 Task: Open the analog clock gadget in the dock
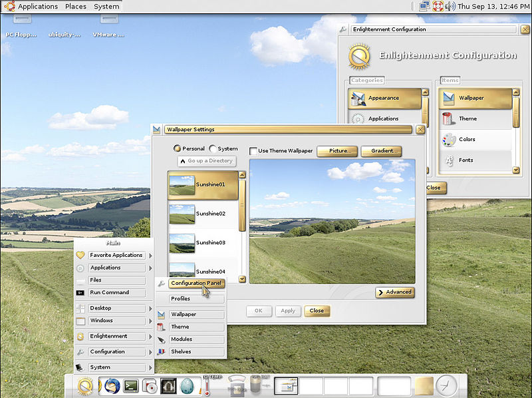point(446,385)
